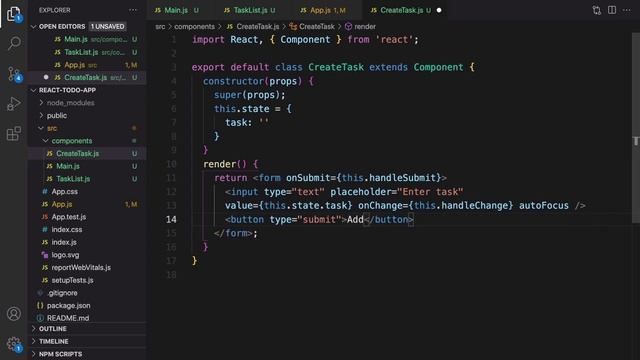Open the Search view in activity bar
640x360 pixels.
(x=13, y=43)
